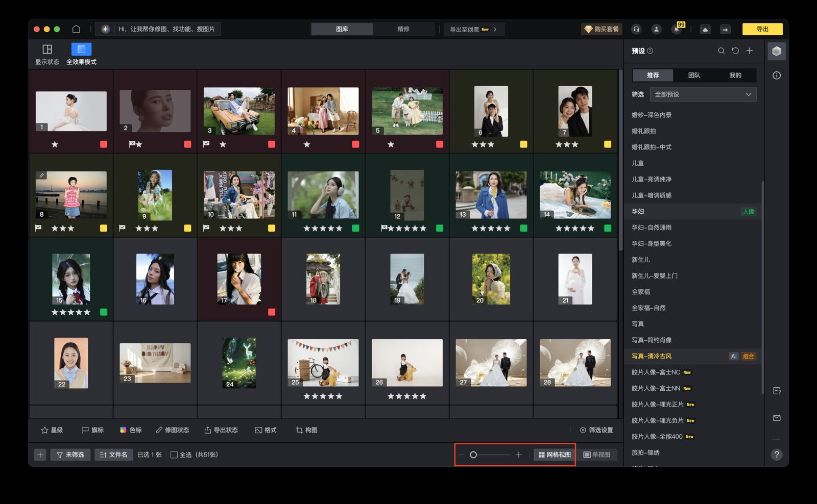Viewport: 817px width, 504px height.
Task: Click the yellow 导出 export button
Action: 762,29
